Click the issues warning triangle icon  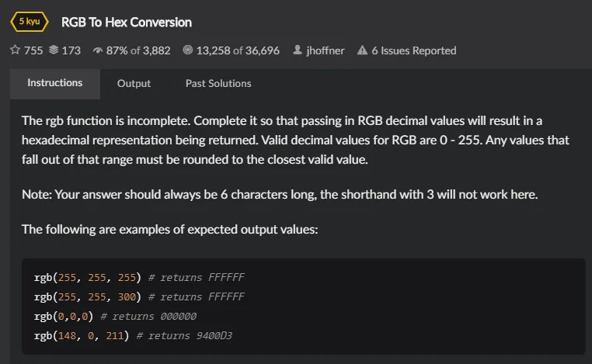click(363, 50)
